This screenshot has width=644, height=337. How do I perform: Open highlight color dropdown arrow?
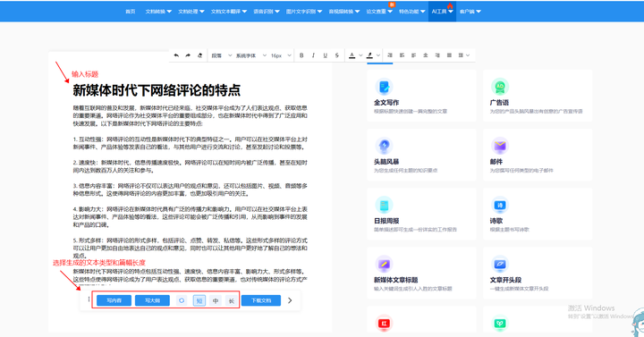pyautogui.click(x=378, y=55)
